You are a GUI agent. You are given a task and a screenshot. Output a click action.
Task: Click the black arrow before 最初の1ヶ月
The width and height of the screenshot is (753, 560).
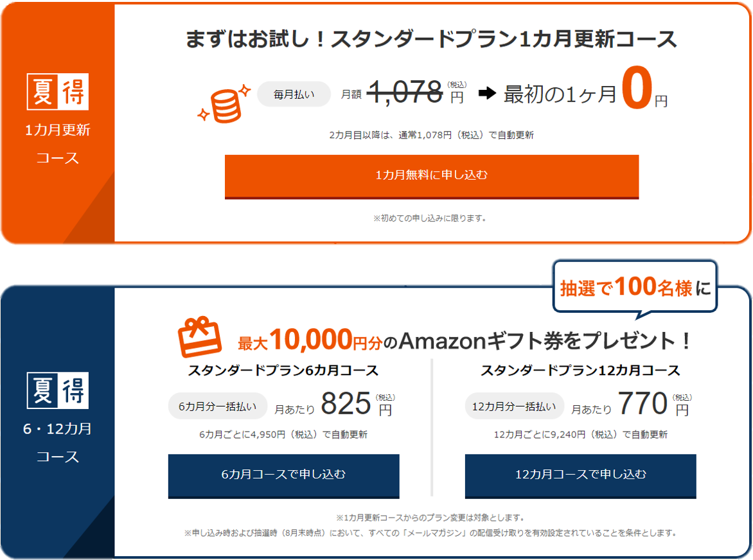[x=487, y=94]
